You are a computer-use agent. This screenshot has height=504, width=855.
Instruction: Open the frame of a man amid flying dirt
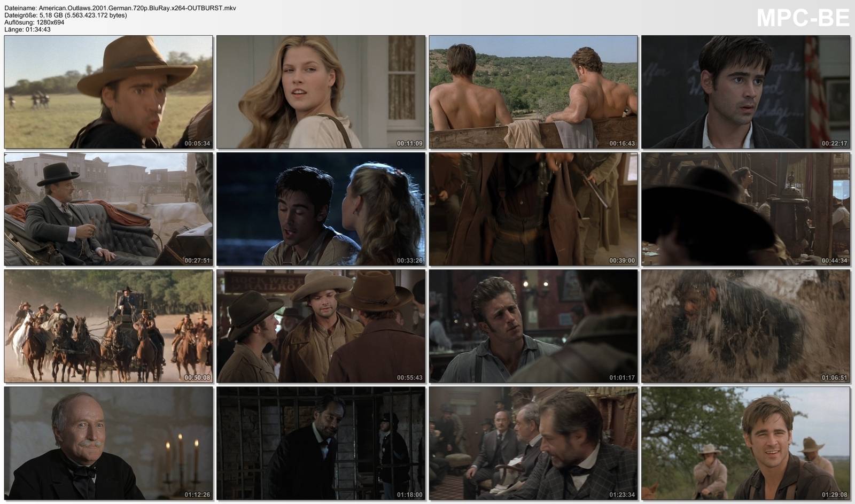coord(745,326)
